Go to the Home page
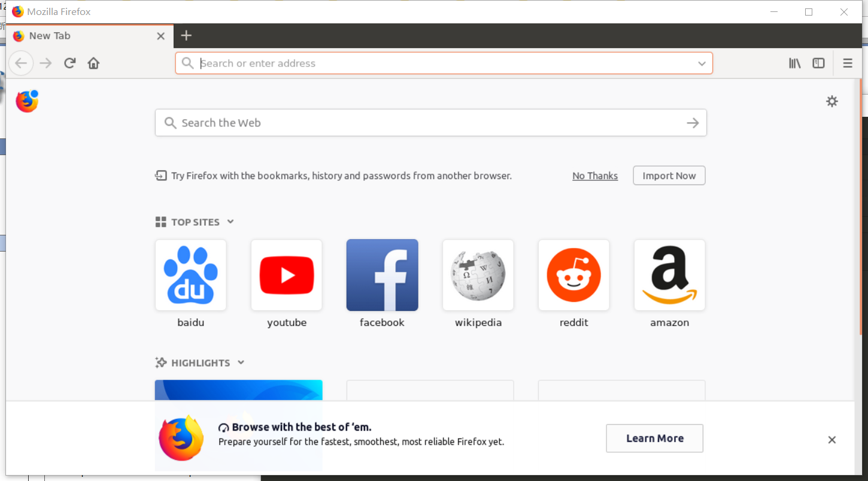Screen dimensions: 868x481 point(93,63)
